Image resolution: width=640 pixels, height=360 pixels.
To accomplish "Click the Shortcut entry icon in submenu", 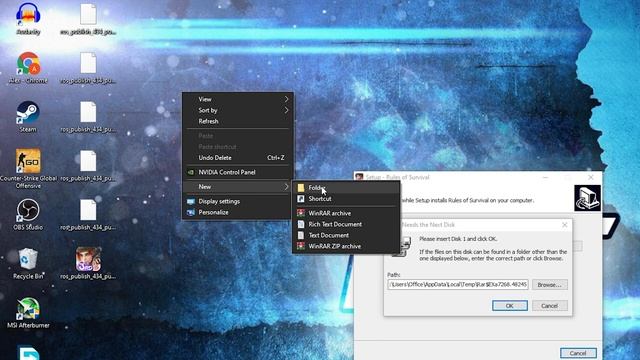I will click(x=301, y=199).
